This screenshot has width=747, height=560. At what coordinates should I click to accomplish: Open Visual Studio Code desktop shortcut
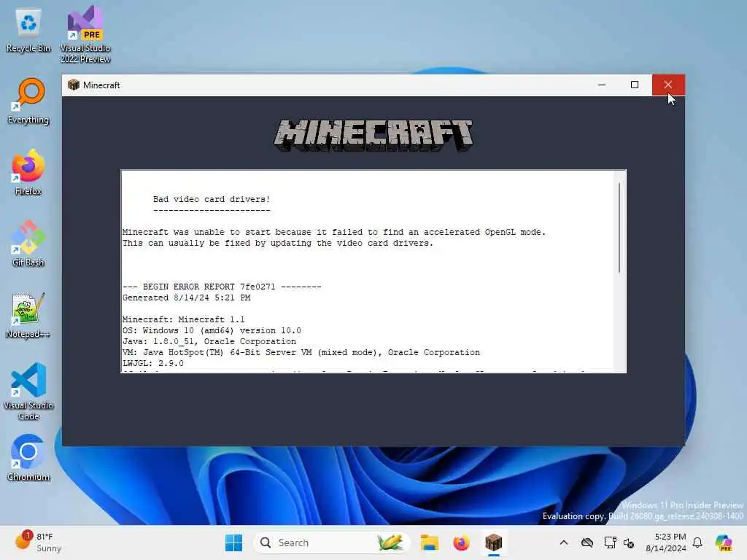28,392
